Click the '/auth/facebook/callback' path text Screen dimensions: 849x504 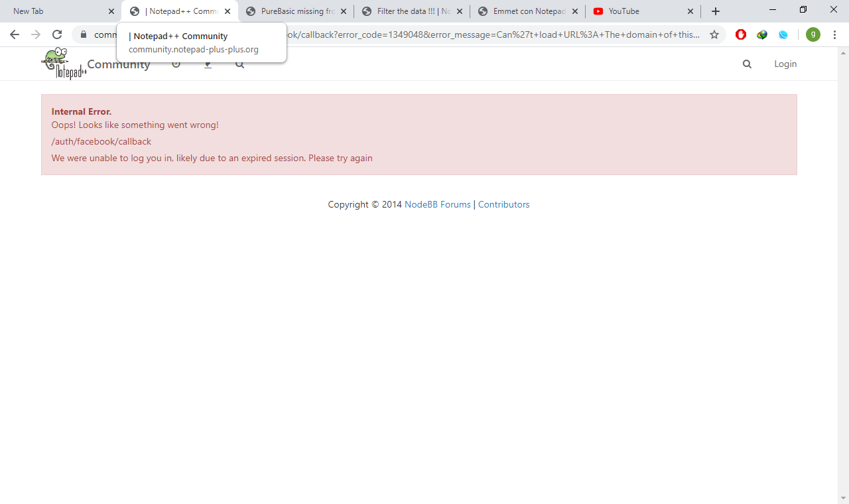point(101,141)
